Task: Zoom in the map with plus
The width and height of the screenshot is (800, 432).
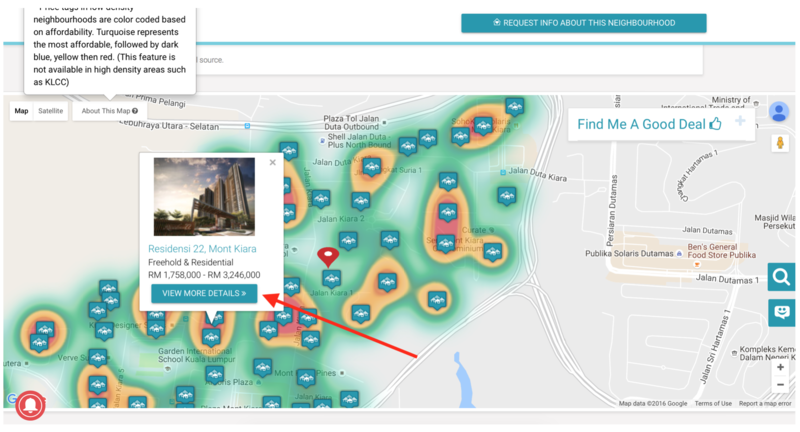Action: point(780,367)
